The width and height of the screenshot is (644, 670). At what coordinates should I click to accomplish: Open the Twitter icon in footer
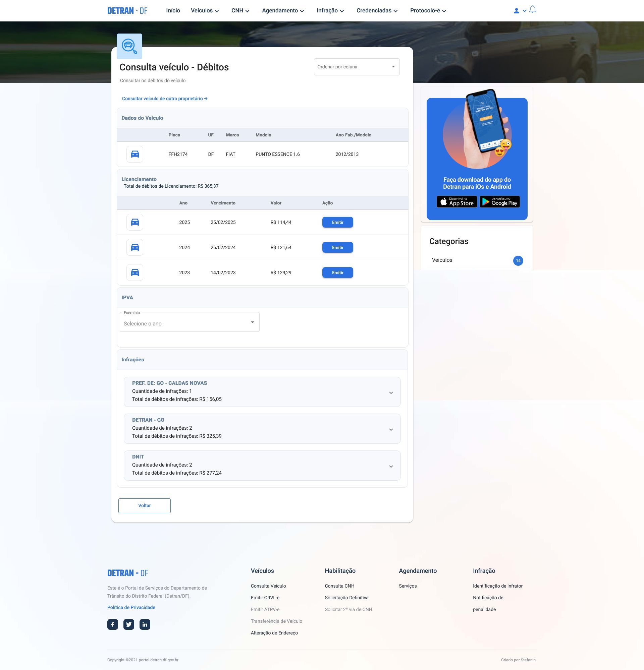128,624
